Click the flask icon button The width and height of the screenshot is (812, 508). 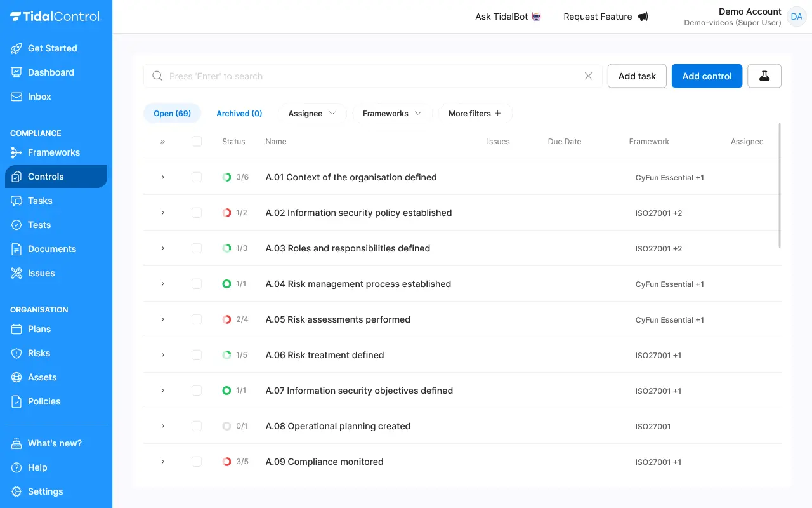[764, 76]
